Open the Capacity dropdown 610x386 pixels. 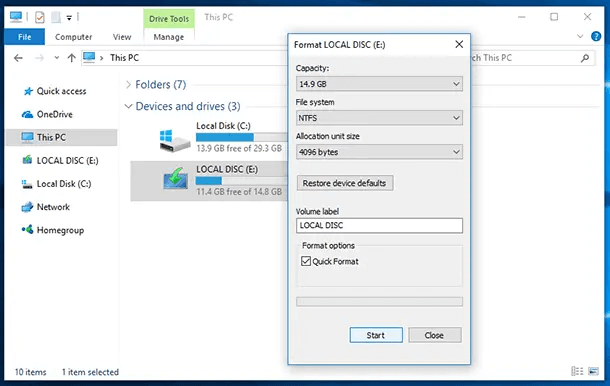point(379,84)
